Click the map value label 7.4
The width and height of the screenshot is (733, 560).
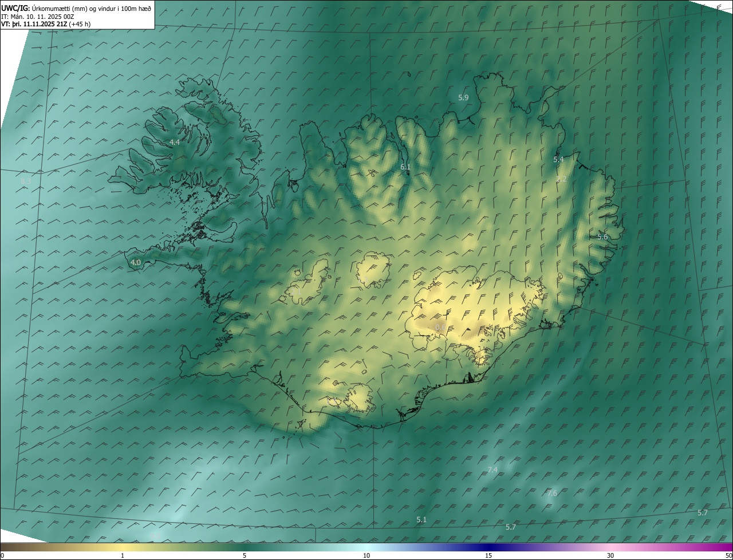click(x=492, y=470)
